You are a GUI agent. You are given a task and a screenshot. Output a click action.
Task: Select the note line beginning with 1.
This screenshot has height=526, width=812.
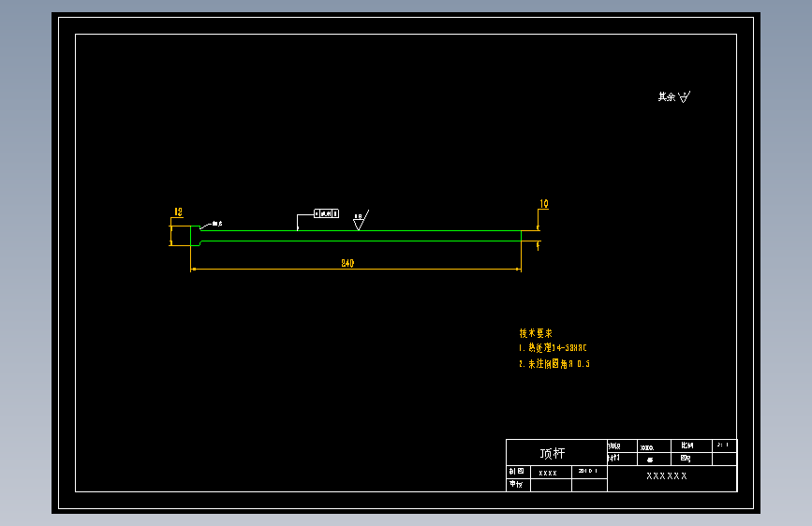click(x=553, y=348)
